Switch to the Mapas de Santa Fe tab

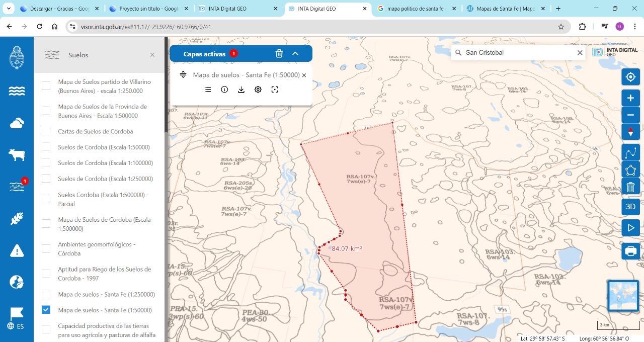[506, 9]
